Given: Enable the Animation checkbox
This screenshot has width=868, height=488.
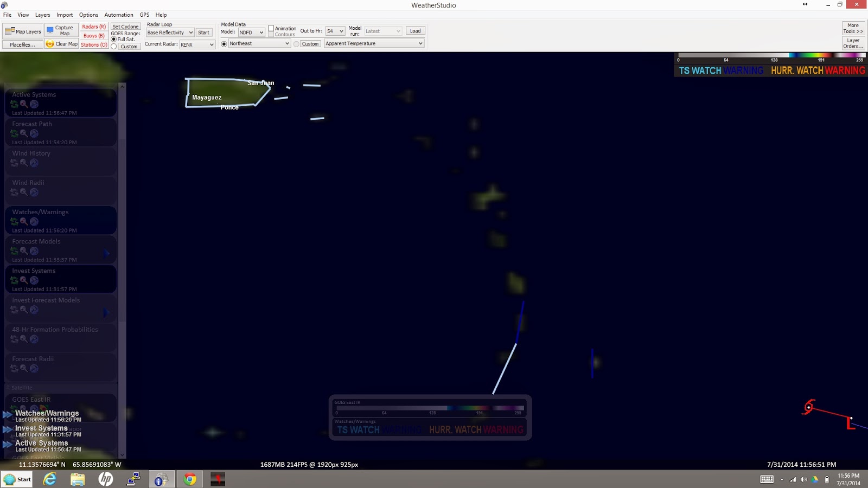Looking at the screenshot, I should pos(271,28).
